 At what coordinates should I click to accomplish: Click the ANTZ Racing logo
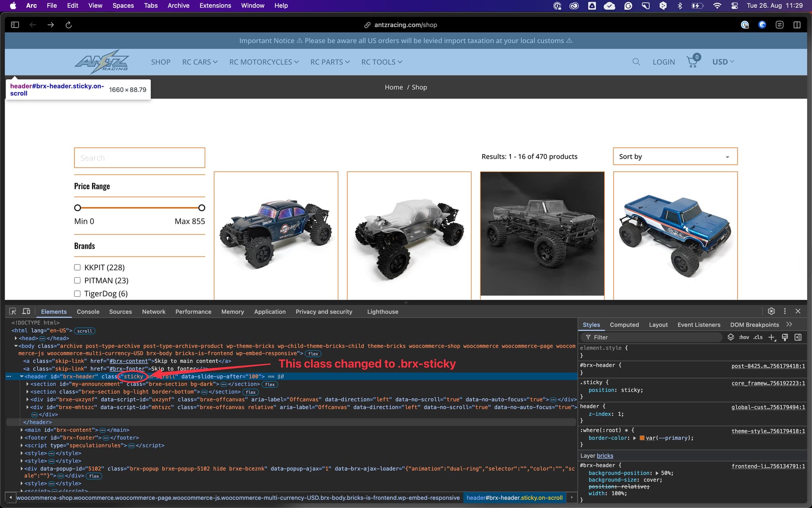click(x=101, y=62)
